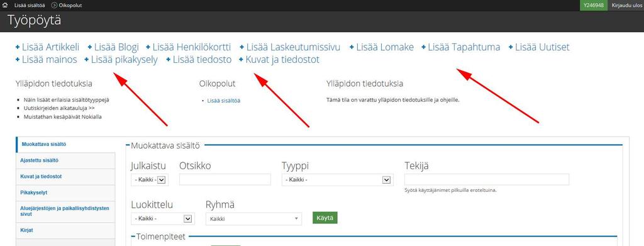Focus the Tekijä text field
This screenshot has height=246, width=644.
(487, 179)
